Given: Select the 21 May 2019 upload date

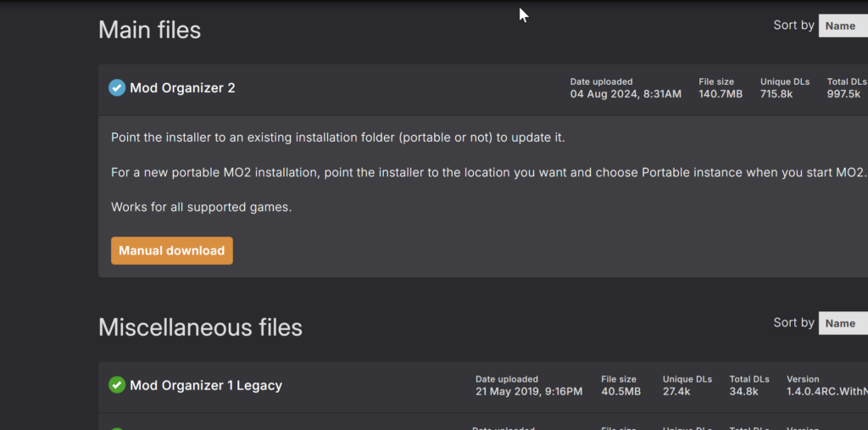Looking at the screenshot, I should pyautogui.click(x=529, y=392).
